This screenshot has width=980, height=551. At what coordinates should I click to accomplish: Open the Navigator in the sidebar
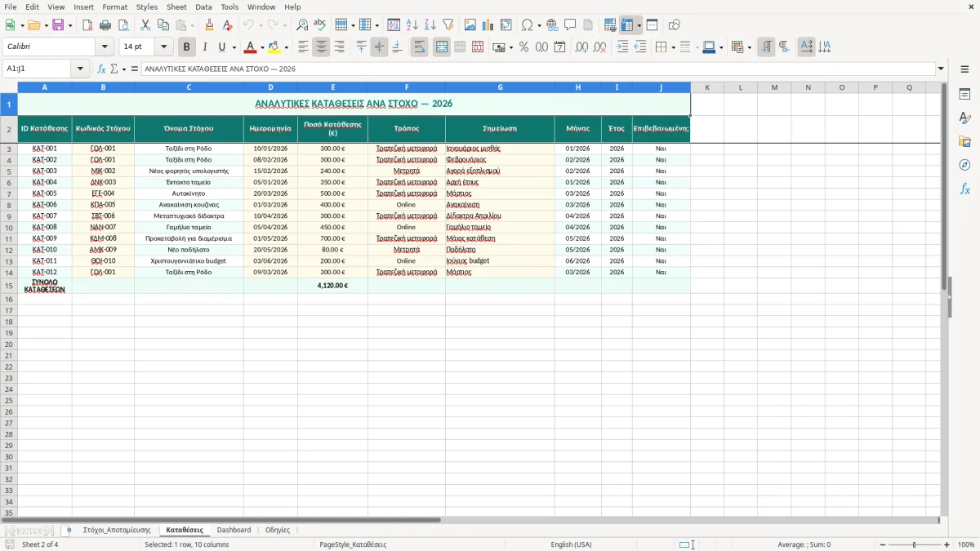click(x=964, y=165)
